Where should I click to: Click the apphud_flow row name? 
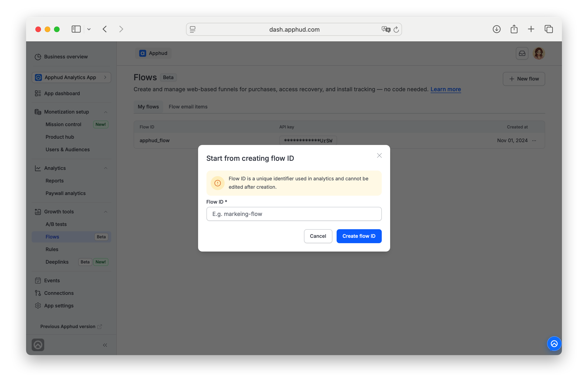pos(155,140)
